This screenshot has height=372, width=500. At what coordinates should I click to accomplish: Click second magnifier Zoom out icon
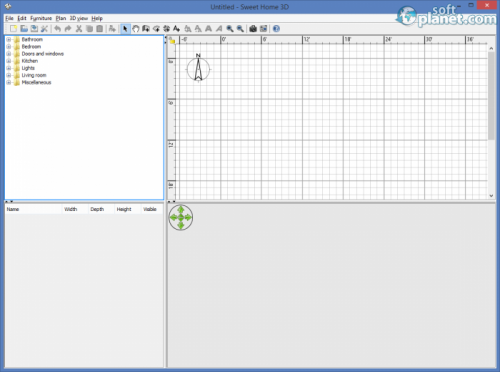[240, 29]
